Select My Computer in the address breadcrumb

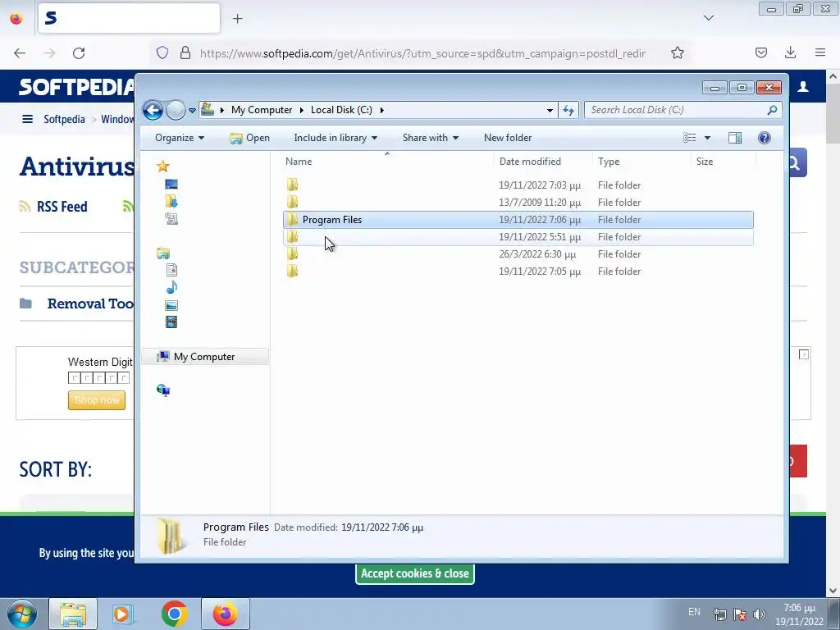(x=262, y=110)
